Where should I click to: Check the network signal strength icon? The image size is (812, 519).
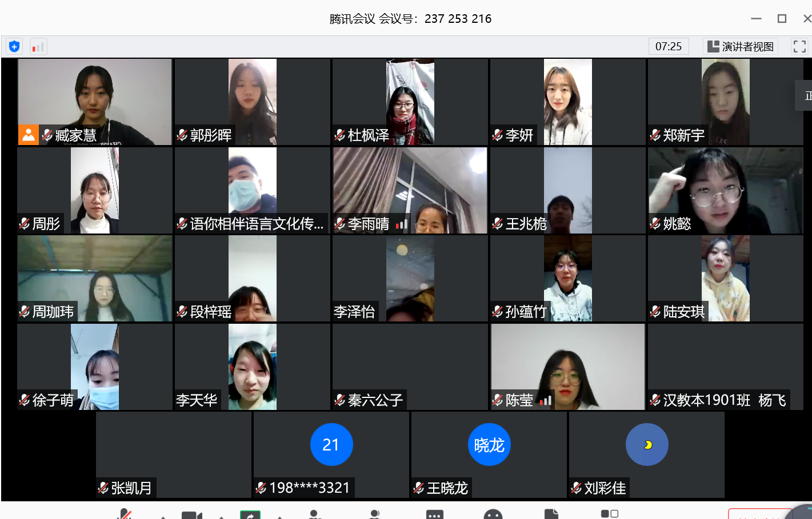pos(38,47)
